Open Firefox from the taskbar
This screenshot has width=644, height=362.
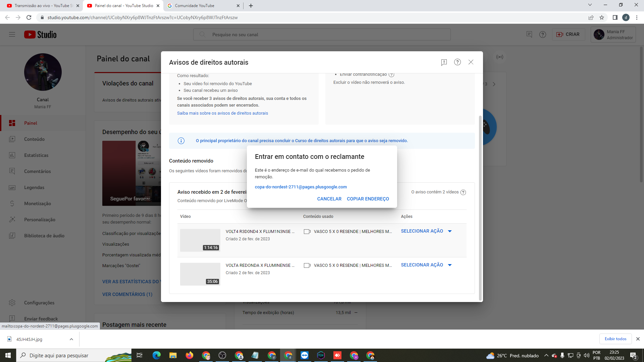click(189, 355)
